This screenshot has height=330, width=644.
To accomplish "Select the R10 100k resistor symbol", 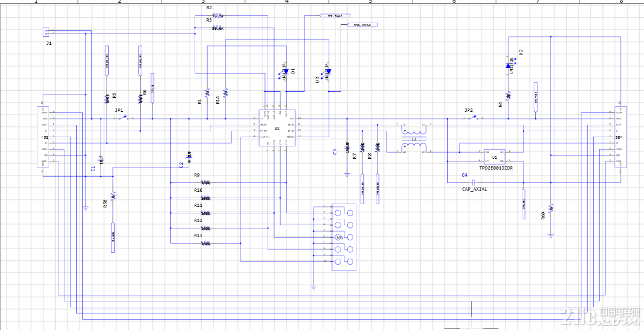I will tap(205, 198).
